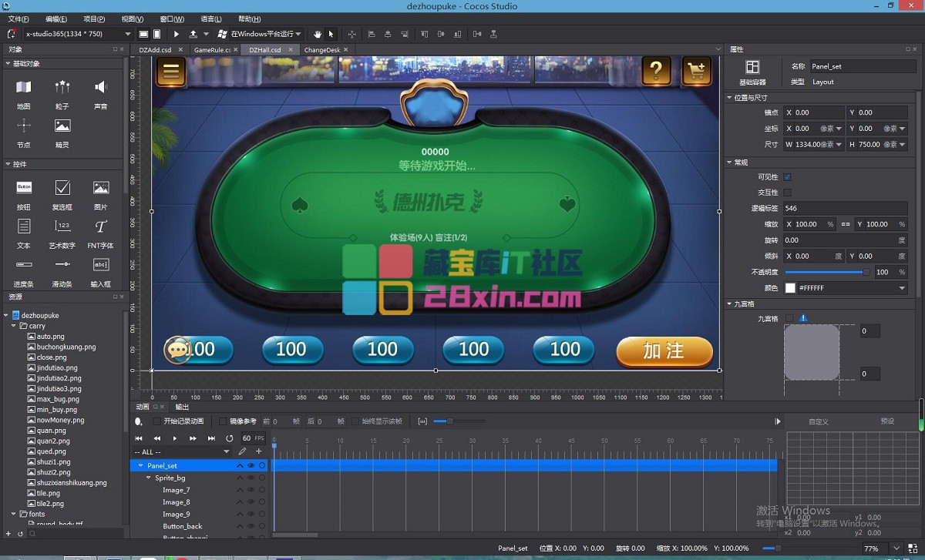Adjust the opacity (不透明度) slider
Screen dimensions: 925x560
pos(827,272)
